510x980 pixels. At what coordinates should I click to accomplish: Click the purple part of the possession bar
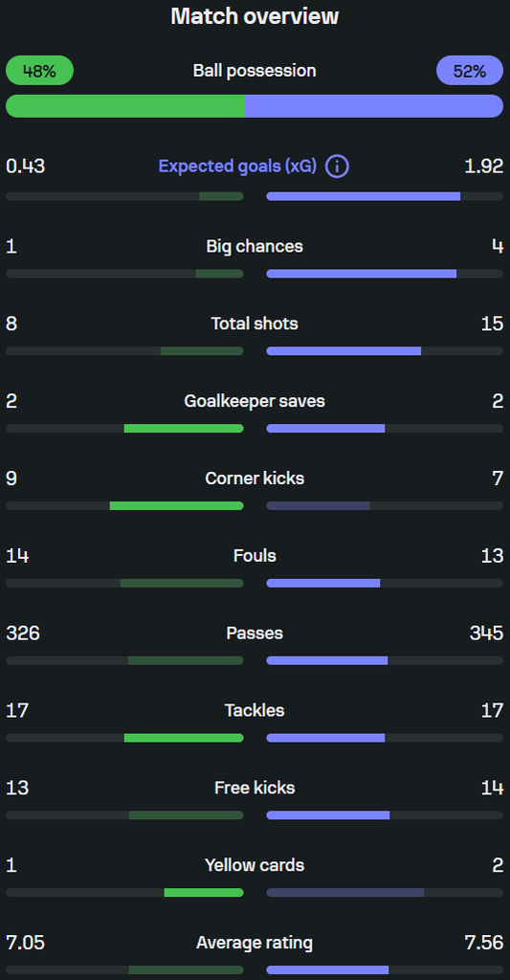click(374, 106)
